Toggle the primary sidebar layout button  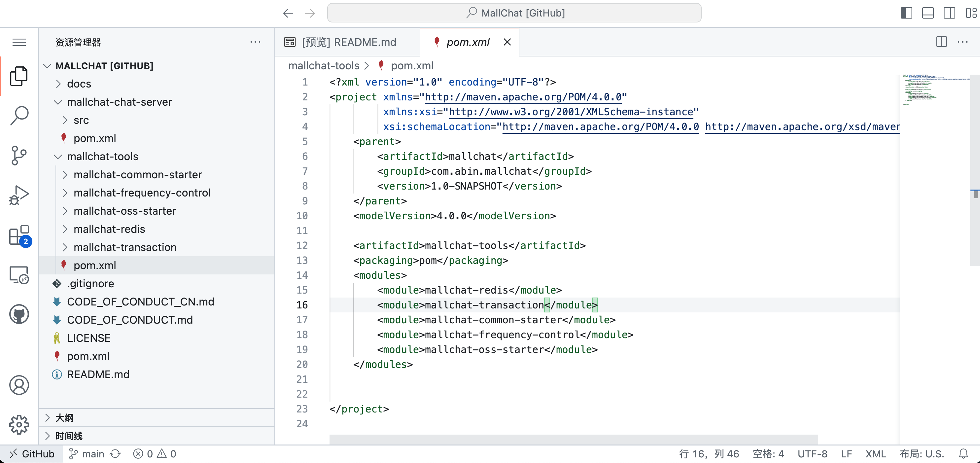click(906, 13)
